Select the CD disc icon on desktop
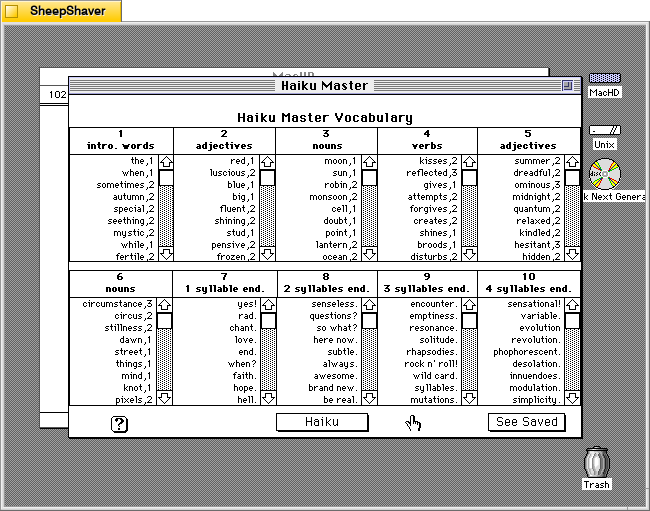This screenshot has width=650, height=511. point(605,174)
